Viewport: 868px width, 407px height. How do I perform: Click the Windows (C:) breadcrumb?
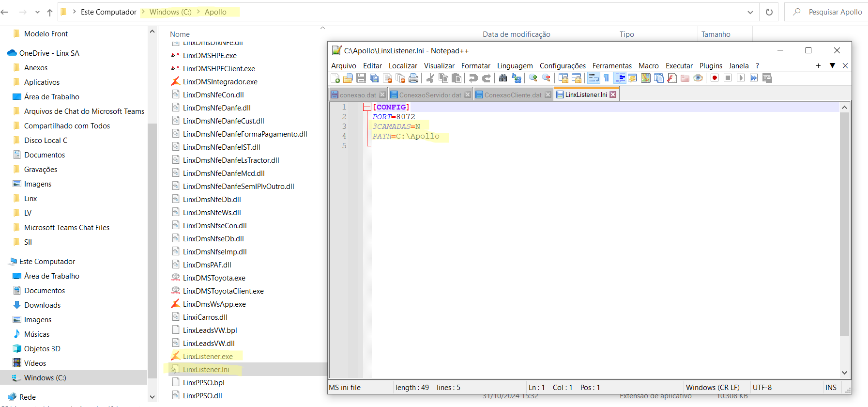coord(170,12)
